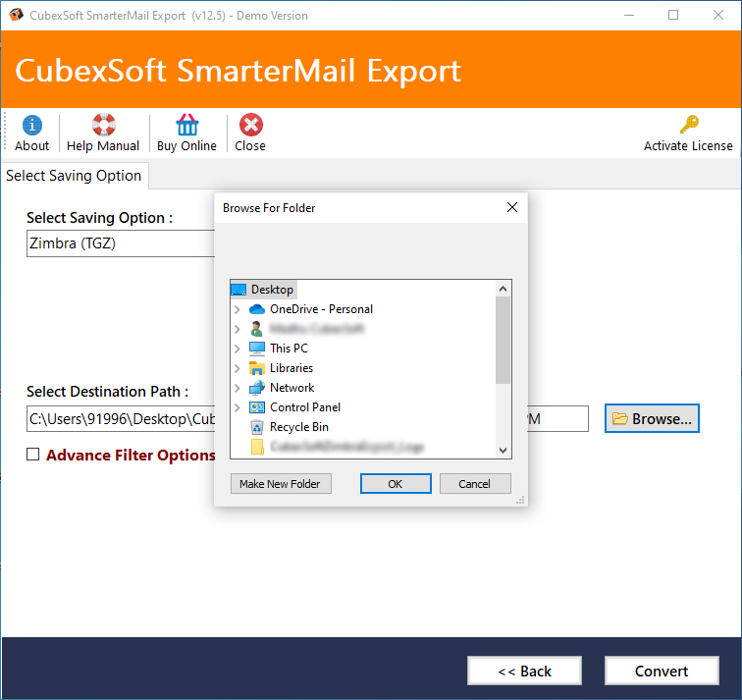Select the Control Panel icon in tree
Screen dimensions: 742x700
click(257, 407)
